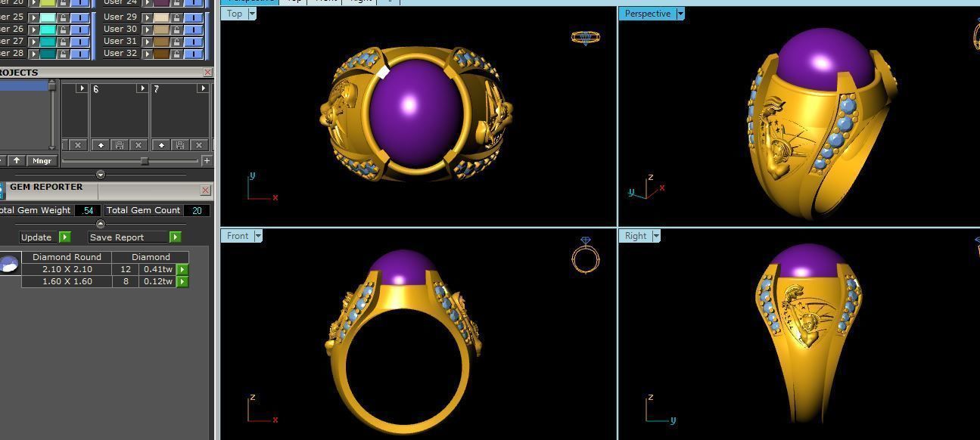Click the green arrow next to Update
The width and height of the screenshot is (980, 440).
tap(65, 237)
